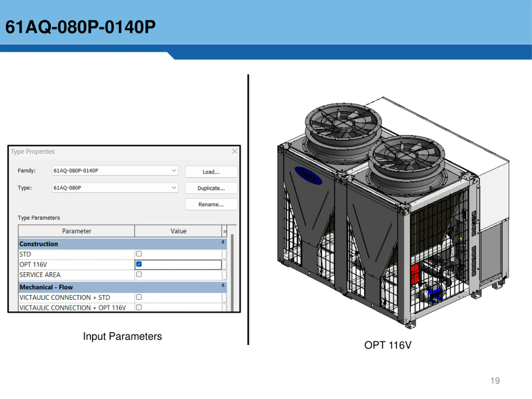
Task: Click the Load... button
Action: 211,172
